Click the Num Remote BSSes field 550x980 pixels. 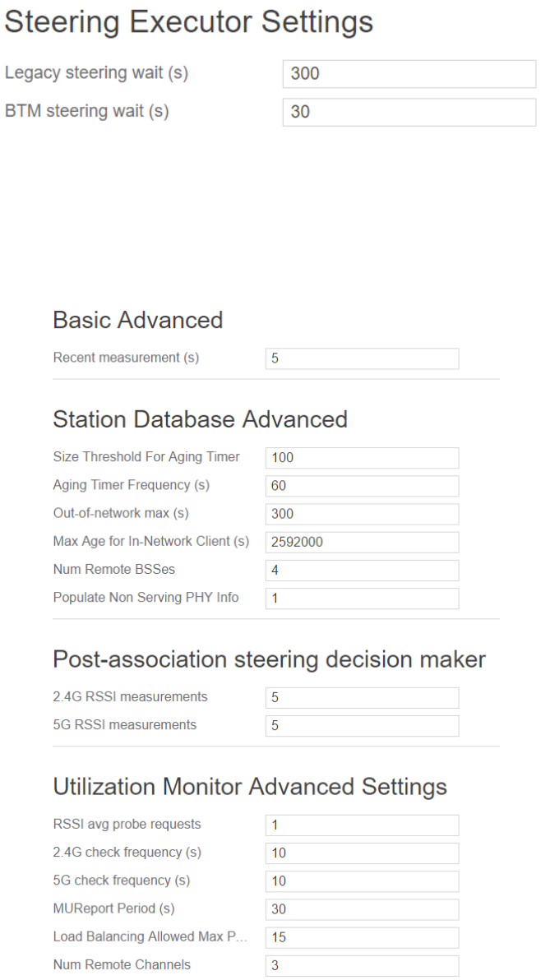pyautogui.click(x=362, y=571)
